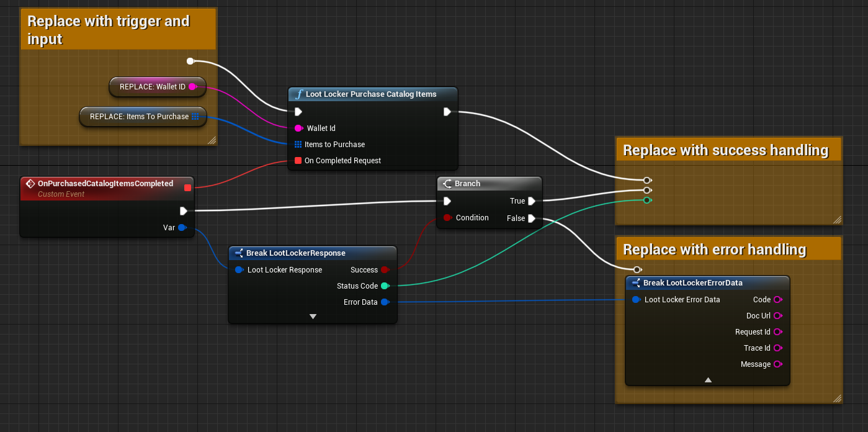Select the Loot Locker Purchase Catalog Items title
Viewport: 868px width, 432px height.
point(371,94)
